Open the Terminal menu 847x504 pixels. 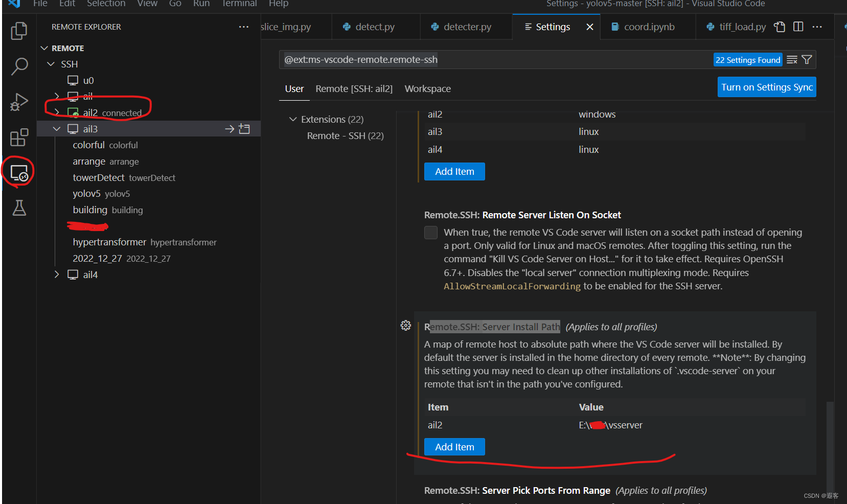point(239,4)
